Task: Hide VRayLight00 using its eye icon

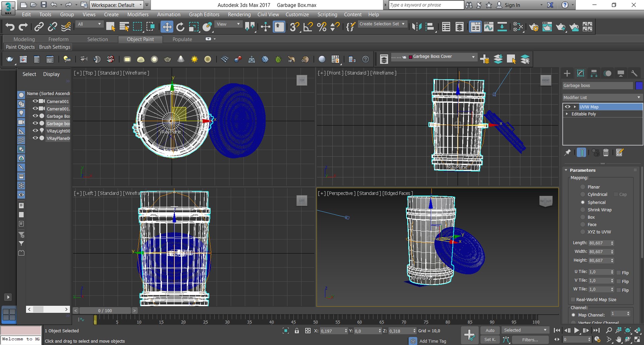Action: pos(35,131)
